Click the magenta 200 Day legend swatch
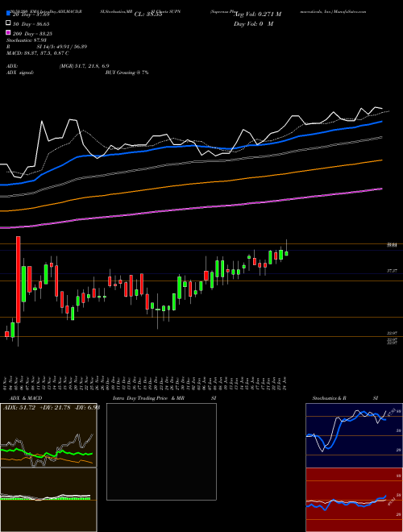Screen dimensions: 403x532 (8, 32)
